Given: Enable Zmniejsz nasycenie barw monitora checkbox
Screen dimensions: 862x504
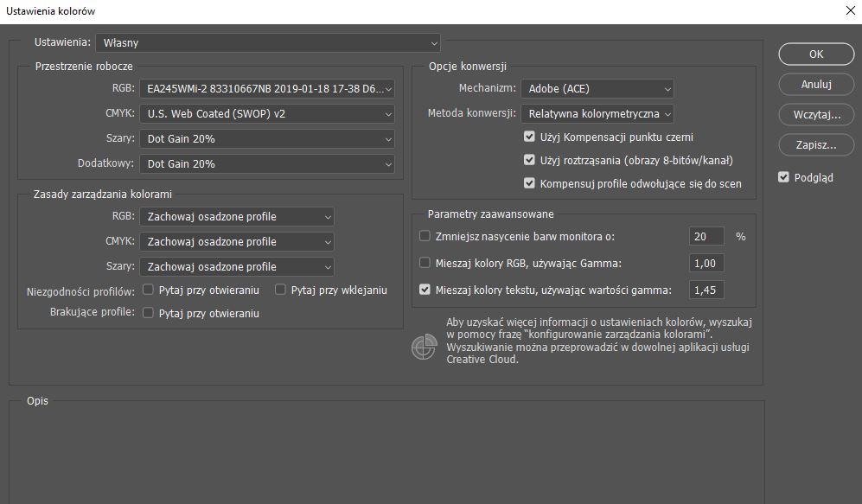Looking at the screenshot, I should (x=425, y=236).
